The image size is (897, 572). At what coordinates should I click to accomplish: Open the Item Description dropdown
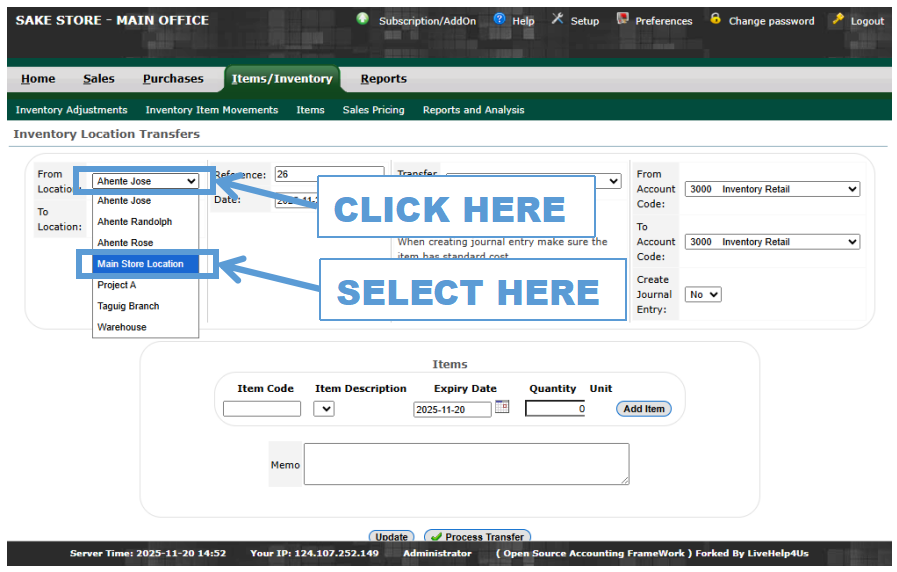(x=324, y=409)
